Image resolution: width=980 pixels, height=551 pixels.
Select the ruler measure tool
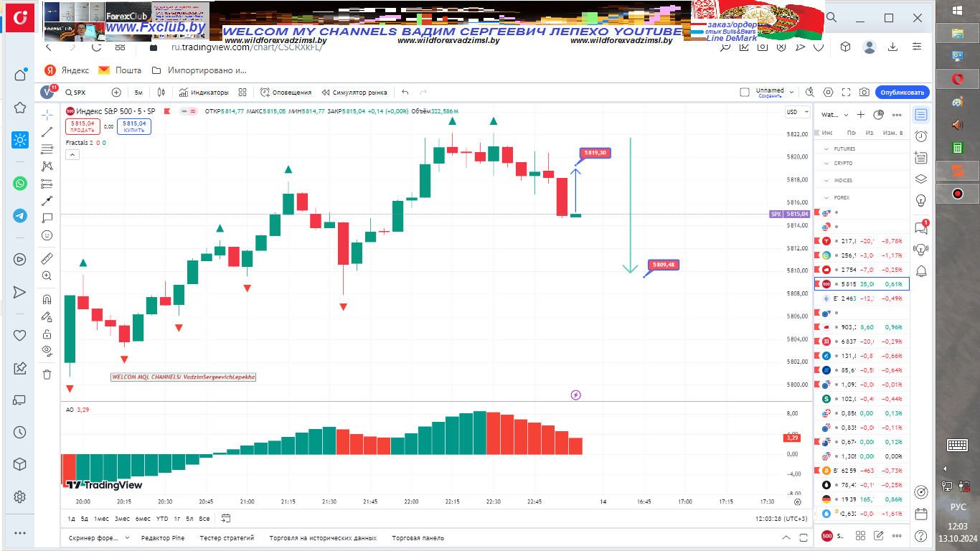pyautogui.click(x=47, y=258)
